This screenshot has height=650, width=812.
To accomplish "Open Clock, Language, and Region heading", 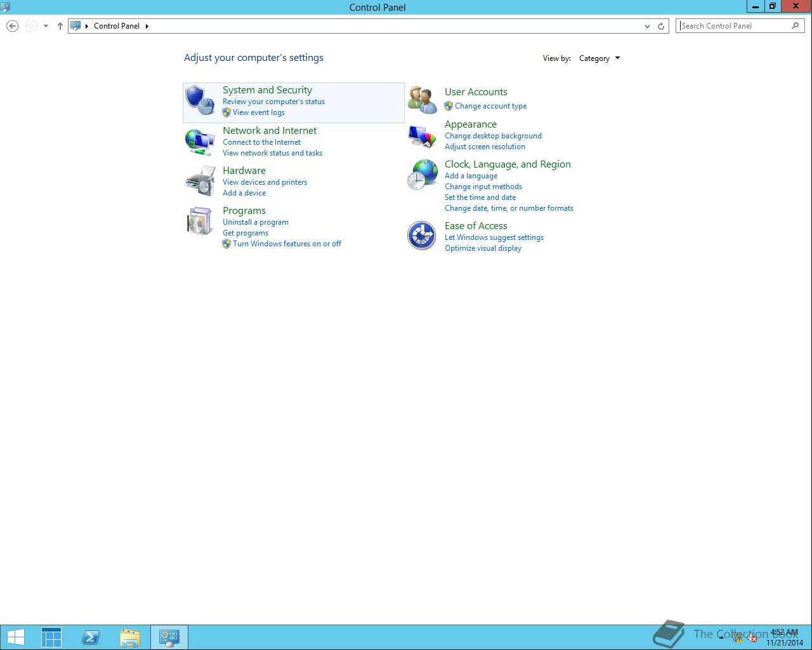I will tap(507, 164).
